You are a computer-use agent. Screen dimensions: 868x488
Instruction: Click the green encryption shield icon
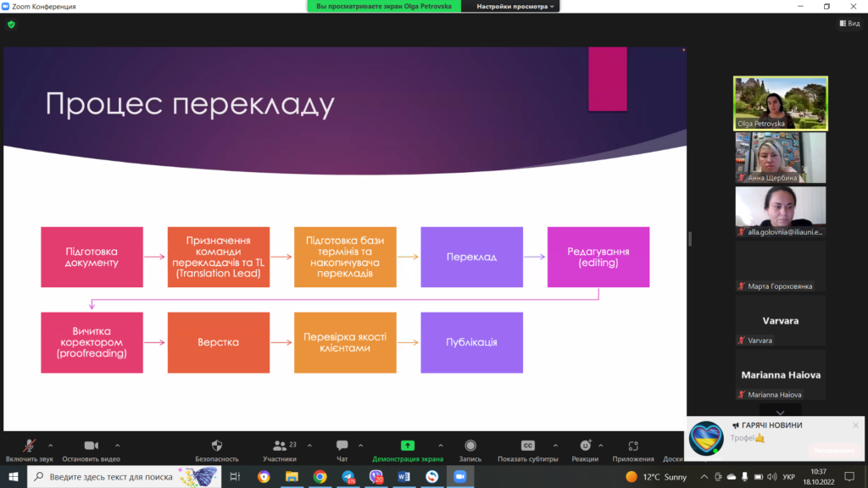click(11, 25)
